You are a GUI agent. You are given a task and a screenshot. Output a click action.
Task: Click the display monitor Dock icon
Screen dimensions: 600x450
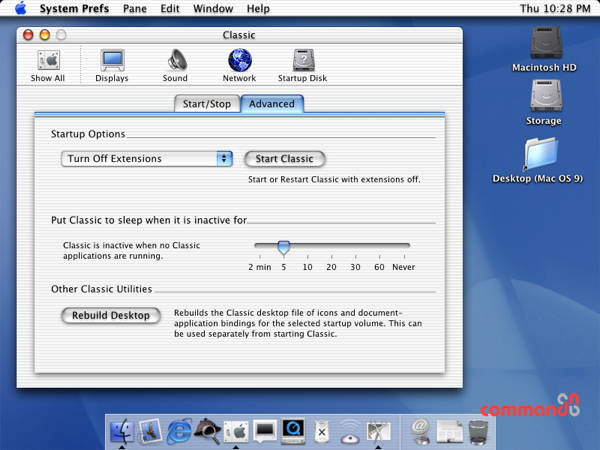coord(265,432)
